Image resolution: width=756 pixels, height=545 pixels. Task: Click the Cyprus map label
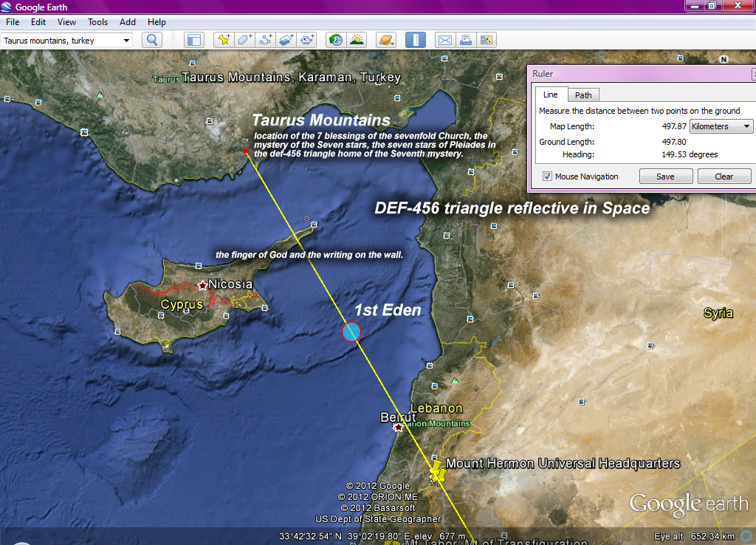pos(182,305)
